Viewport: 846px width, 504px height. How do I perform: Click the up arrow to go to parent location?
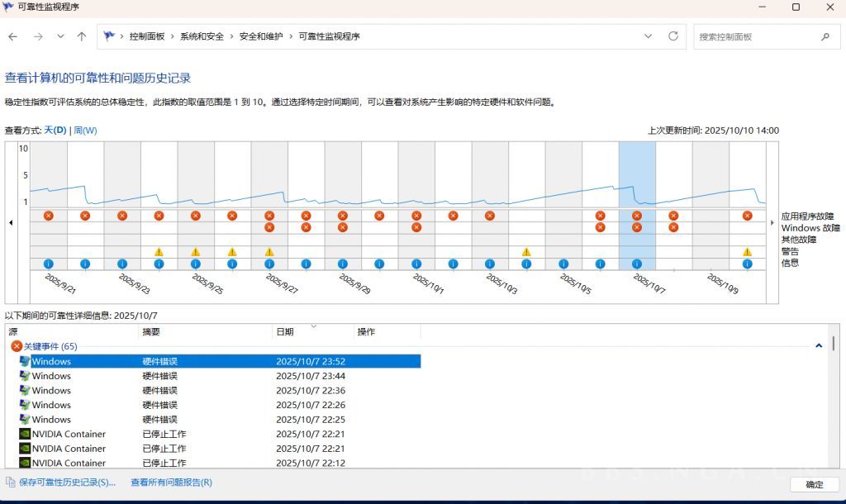80,36
